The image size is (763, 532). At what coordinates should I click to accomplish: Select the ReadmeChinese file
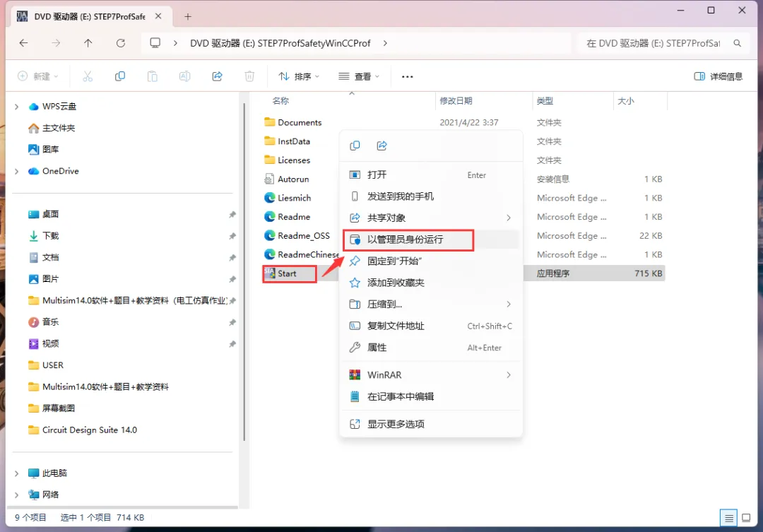pos(301,254)
